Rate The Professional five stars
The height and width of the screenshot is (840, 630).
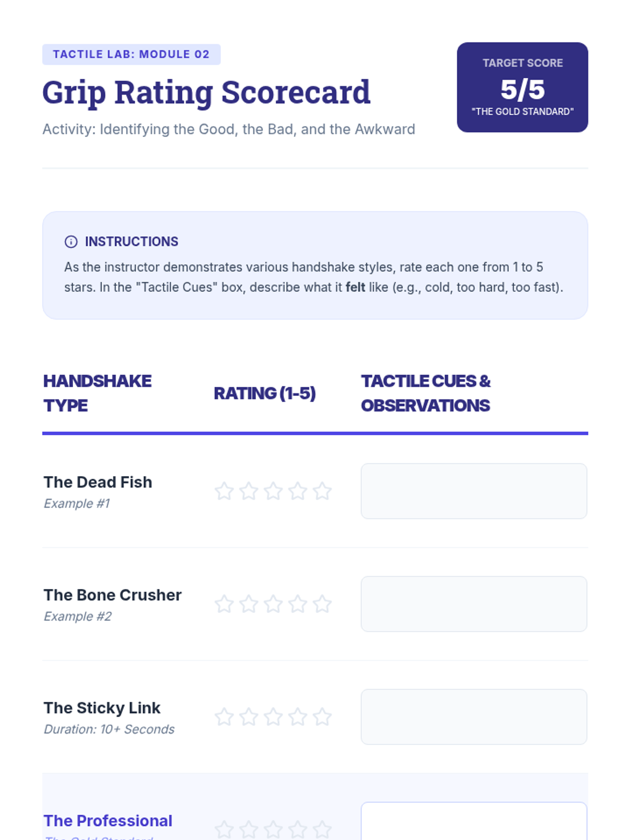pos(322,830)
